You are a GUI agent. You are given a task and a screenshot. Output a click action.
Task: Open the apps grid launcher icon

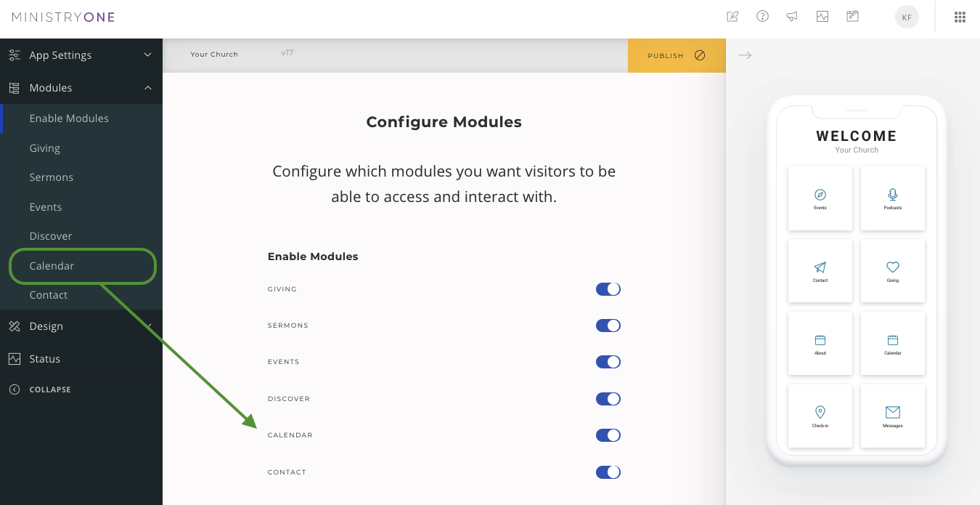(x=960, y=17)
